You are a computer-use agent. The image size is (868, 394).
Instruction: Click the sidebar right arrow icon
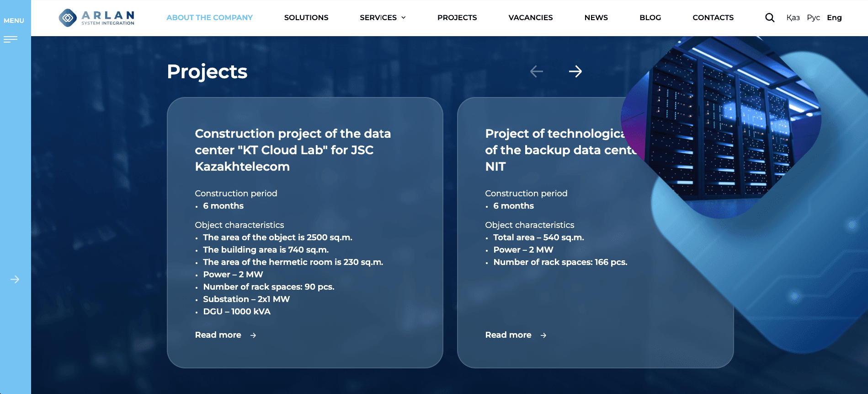(x=15, y=279)
